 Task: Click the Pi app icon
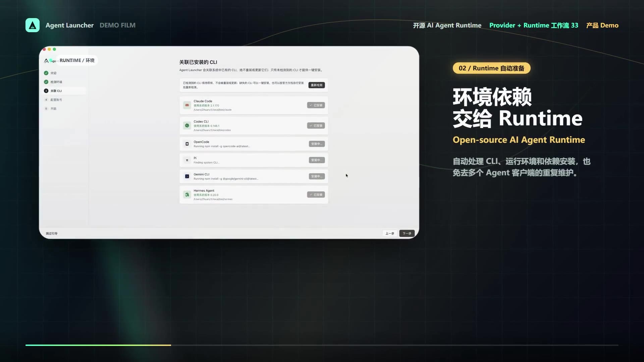[187, 160]
